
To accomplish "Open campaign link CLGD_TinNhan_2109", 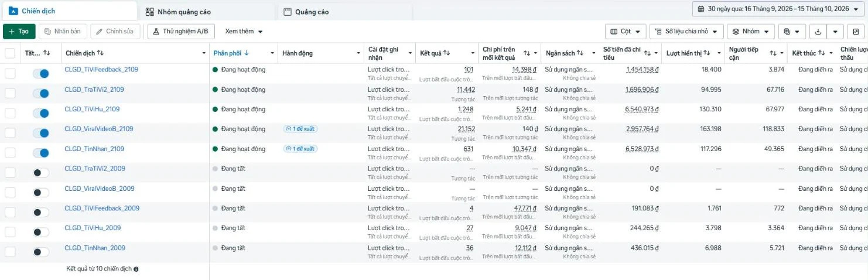I will click(94, 149).
